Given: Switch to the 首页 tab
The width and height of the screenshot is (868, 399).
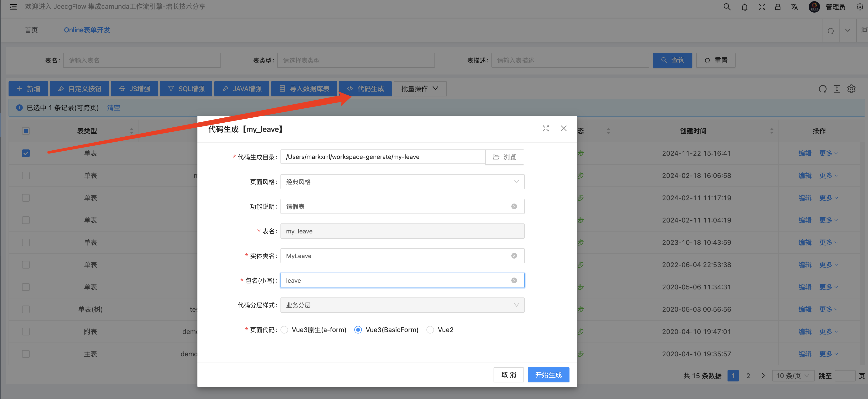Looking at the screenshot, I should [x=31, y=30].
